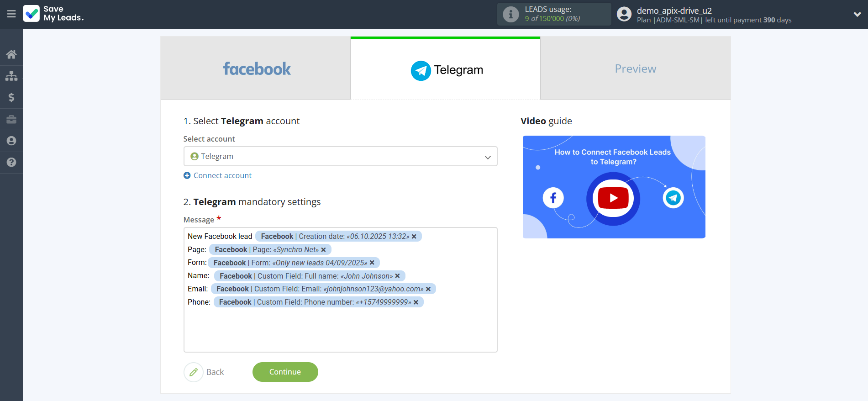868x401 pixels.
Task: Expand the account menu chevron at top right
Action: click(x=857, y=14)
